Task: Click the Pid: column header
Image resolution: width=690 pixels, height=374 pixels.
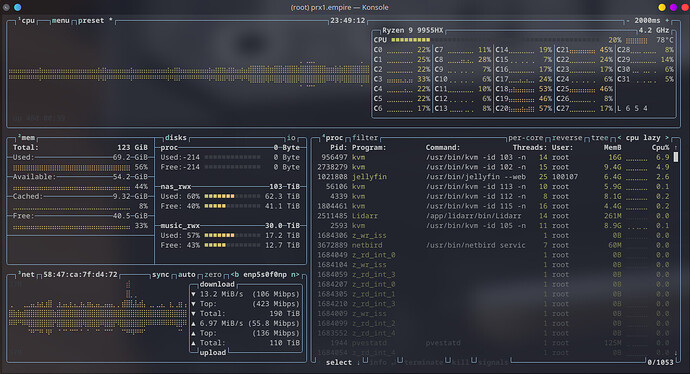Action: (x=338, y=148)
